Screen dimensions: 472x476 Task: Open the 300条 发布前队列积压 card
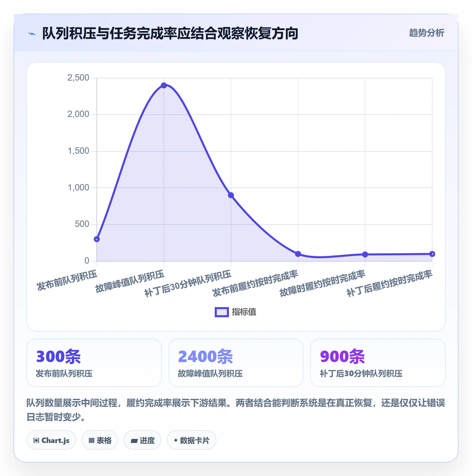(94, 363)
